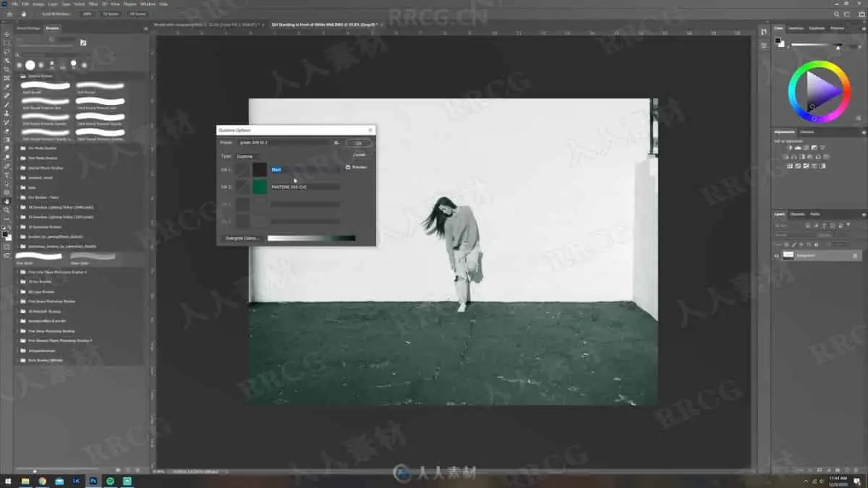
Task: Select the Rectangular Marquee tool
Action: click(7, 43)
